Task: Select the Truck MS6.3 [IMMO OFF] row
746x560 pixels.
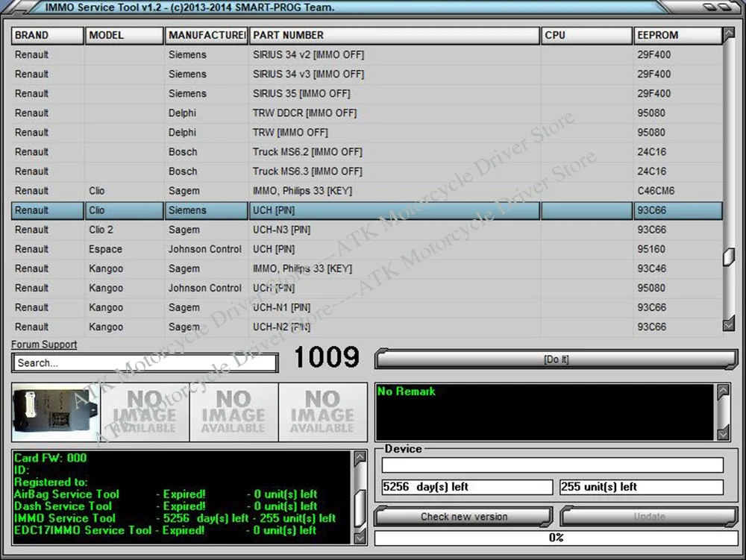Action: click(367, 172)
